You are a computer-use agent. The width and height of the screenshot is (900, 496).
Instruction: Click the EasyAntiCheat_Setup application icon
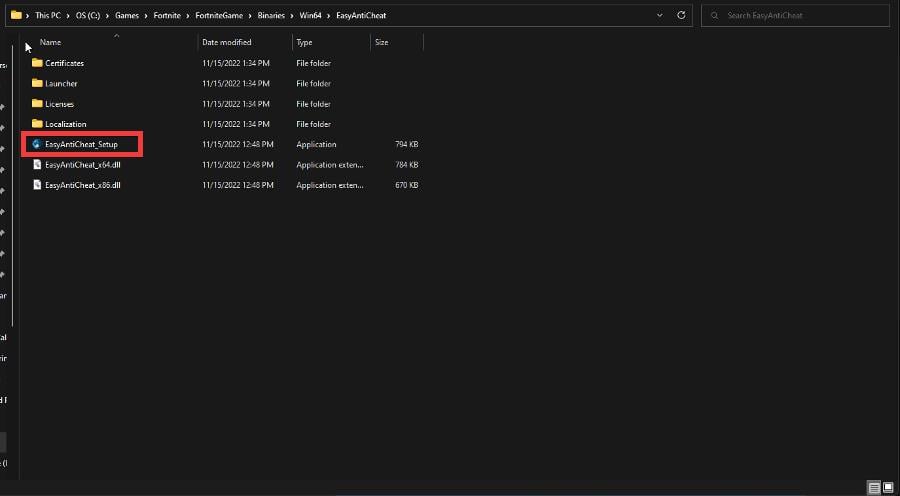[x=37, y=144]
